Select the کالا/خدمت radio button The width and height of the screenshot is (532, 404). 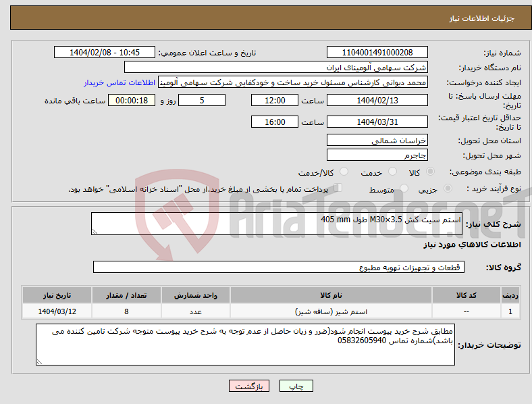click(344, 172)
